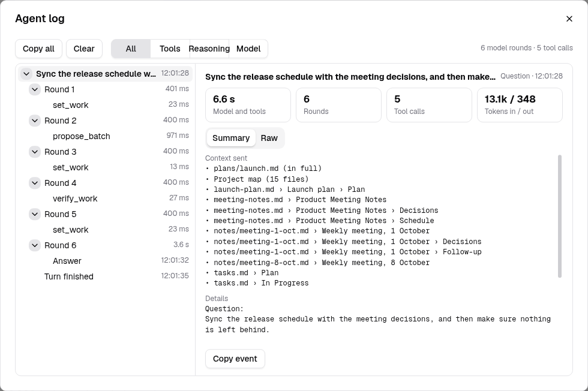This screenshot has height=391, width=588.
Task: Click the Copy event button
Action: 235,359
